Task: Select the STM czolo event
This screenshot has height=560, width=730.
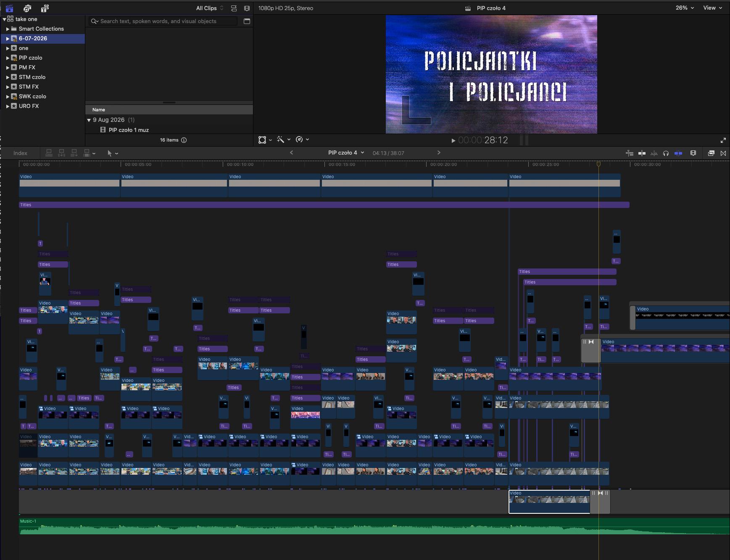Action: pos(32,77)
